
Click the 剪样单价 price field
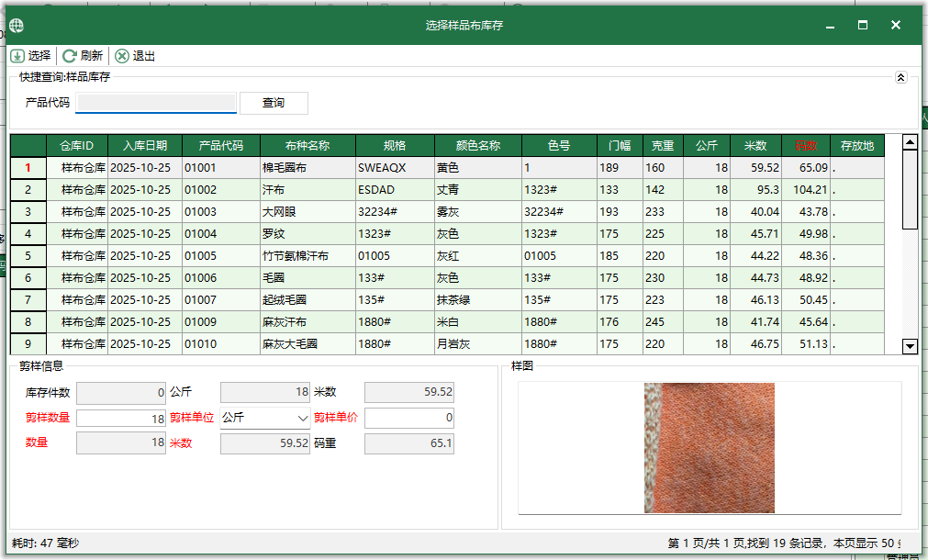click(409, 418)
